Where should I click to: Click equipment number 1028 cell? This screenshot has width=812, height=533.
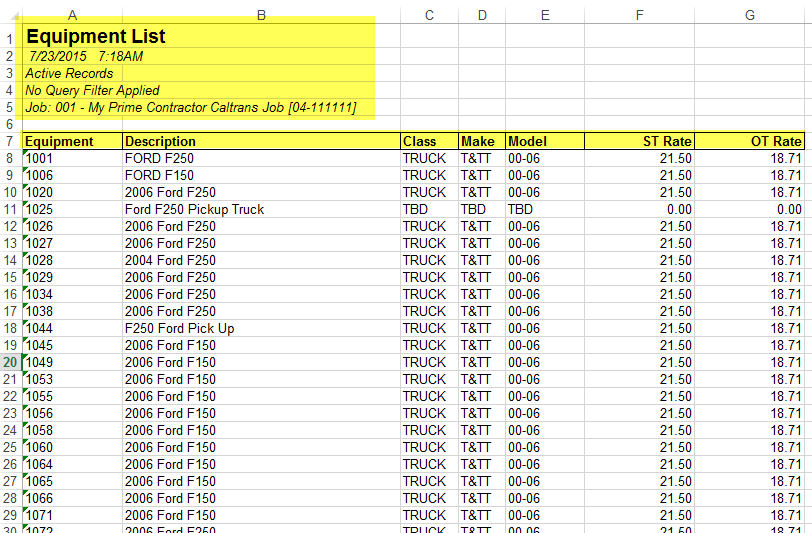[72, 260]
